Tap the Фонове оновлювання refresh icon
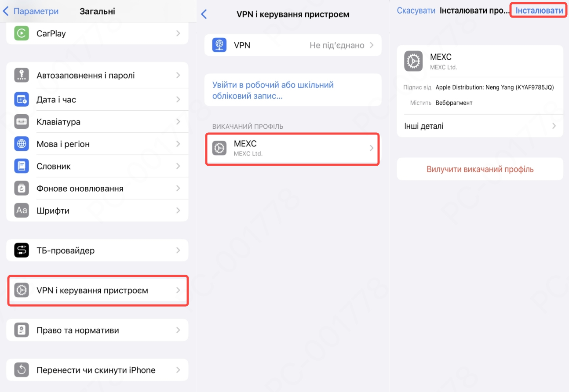Viewport: 569px width, 392px height. 22,188
